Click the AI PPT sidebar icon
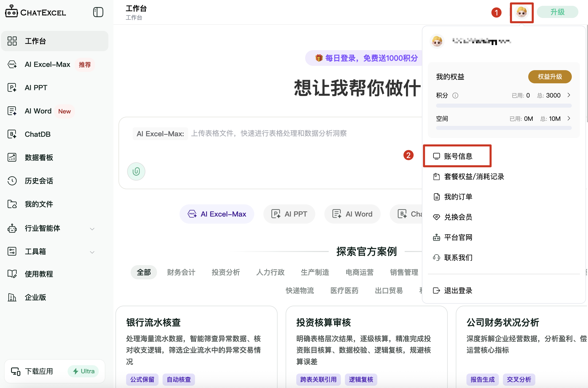The height and width of the screenshot is (388, 588). tap(12, 88)
